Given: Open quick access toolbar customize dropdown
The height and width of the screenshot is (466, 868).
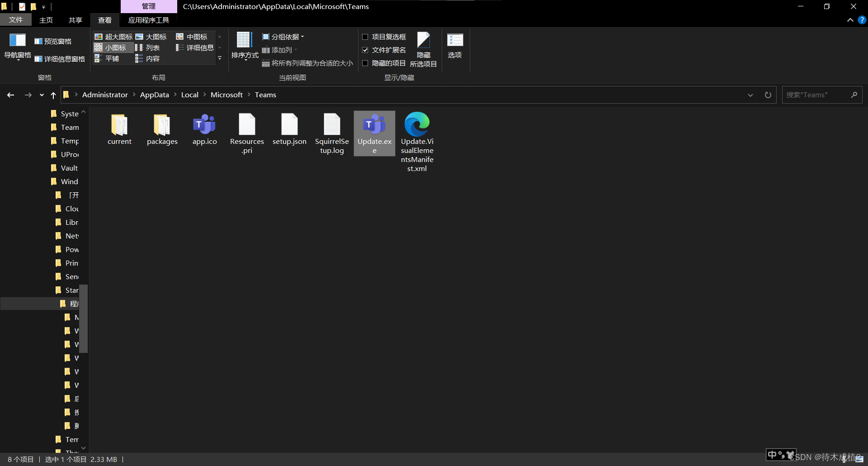Looking at the screenshot, I should click(x=44, y=7).
